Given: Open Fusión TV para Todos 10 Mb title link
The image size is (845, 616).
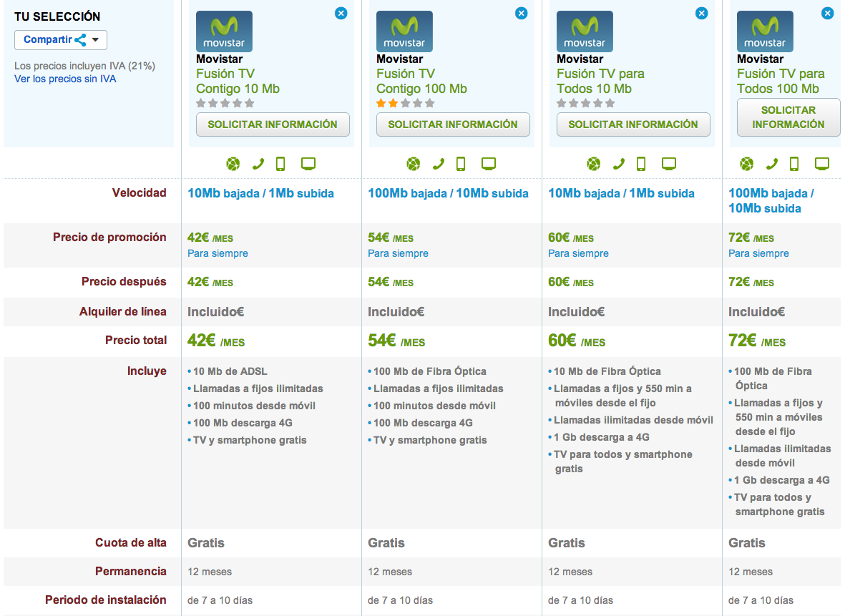Looking at the screenshot, I should pyautogui.click(x=600, y=81).
